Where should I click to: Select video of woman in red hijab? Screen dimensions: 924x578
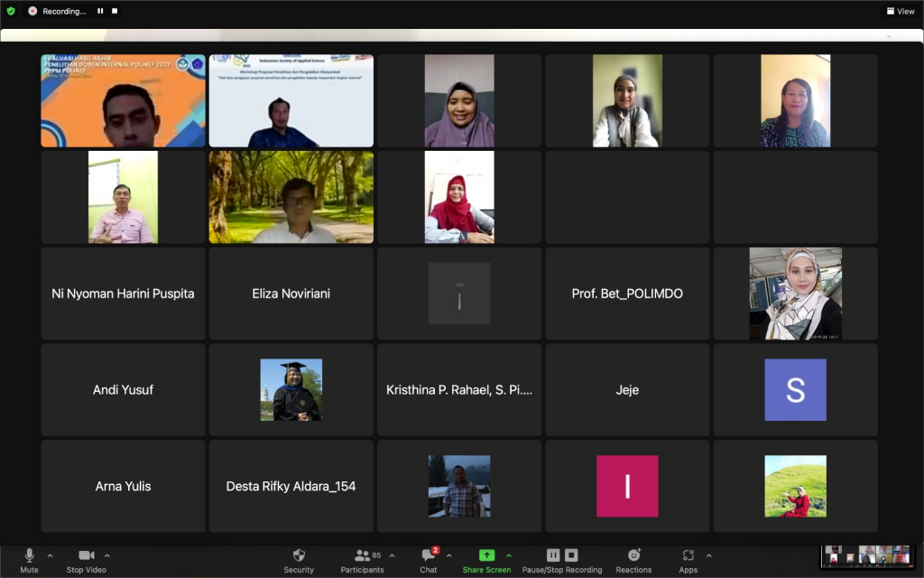459,197
